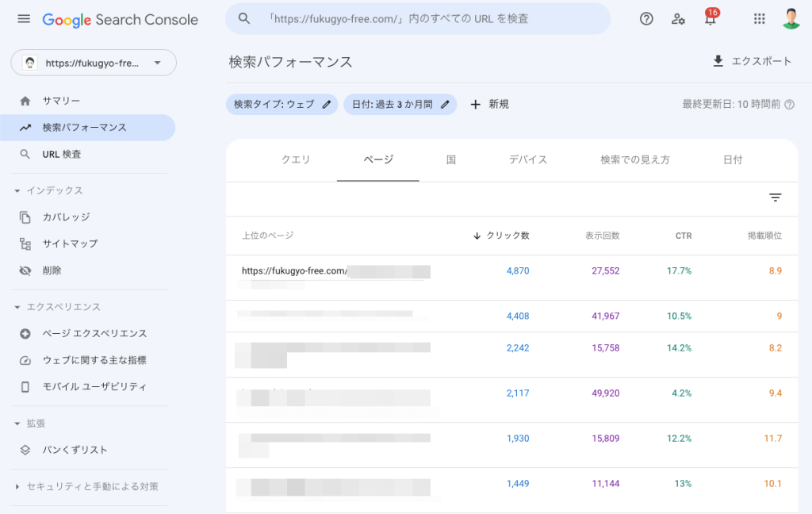Click the Google Search Console logo
Viewport: 812px width, 514px height.
[x=121, y=20]
